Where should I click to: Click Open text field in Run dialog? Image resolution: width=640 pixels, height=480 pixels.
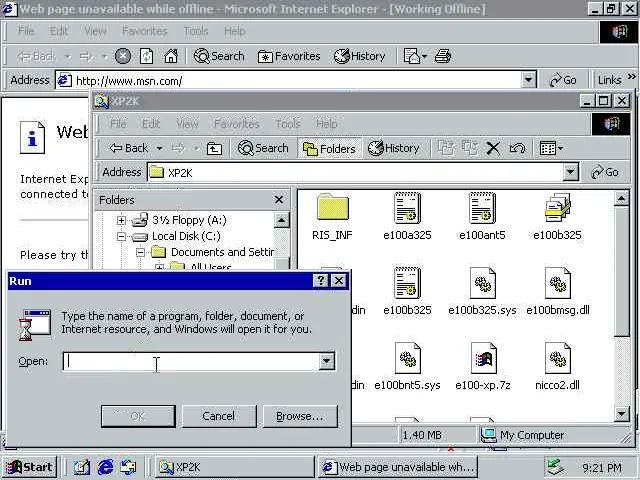191,362
